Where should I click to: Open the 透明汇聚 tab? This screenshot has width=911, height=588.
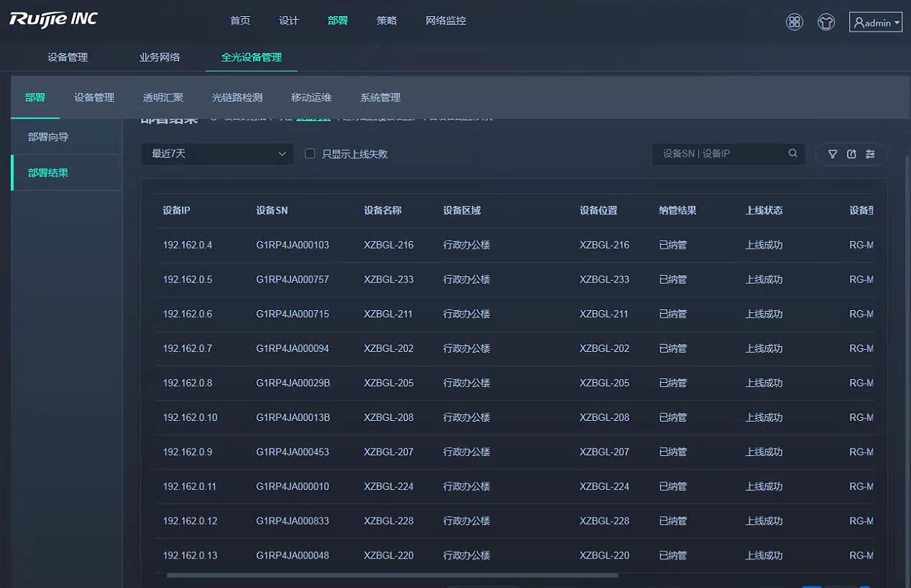coord(163,98)
